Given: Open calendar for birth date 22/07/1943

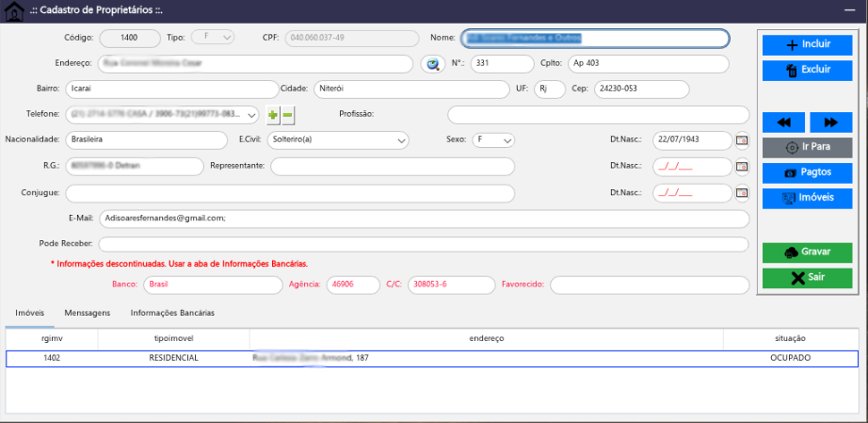Looking at the screenshot, I should point(742,140).
